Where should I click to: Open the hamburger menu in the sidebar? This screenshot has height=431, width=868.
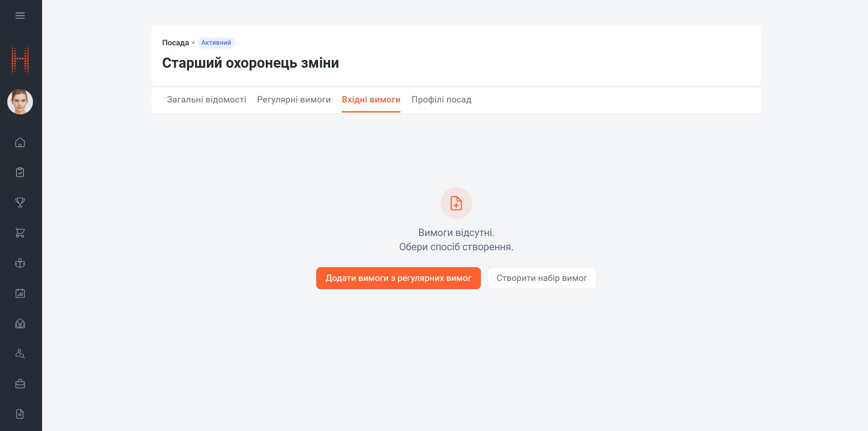pos(20,16)
